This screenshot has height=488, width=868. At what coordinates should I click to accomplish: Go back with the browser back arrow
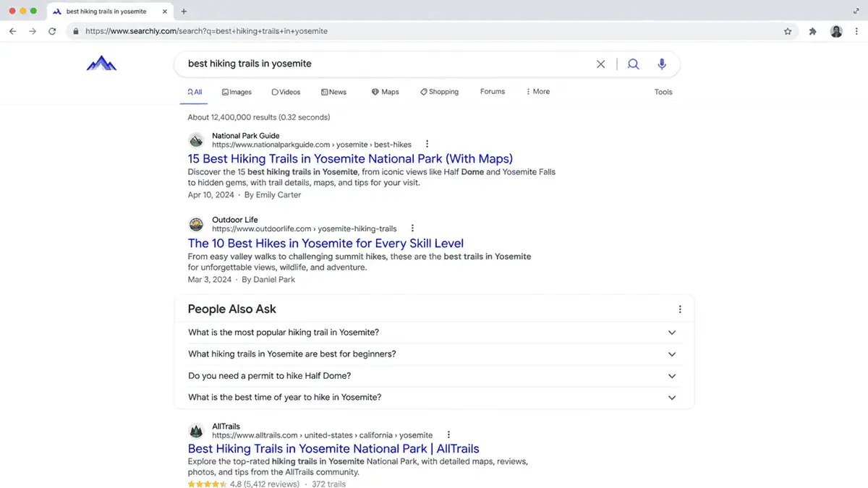12,32
